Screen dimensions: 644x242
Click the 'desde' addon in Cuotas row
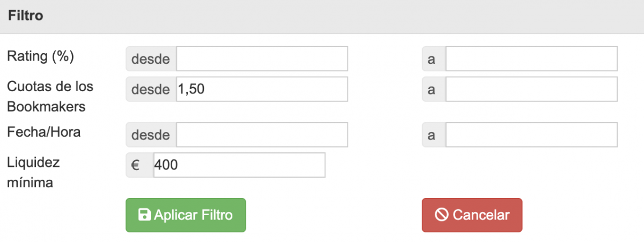151,89
